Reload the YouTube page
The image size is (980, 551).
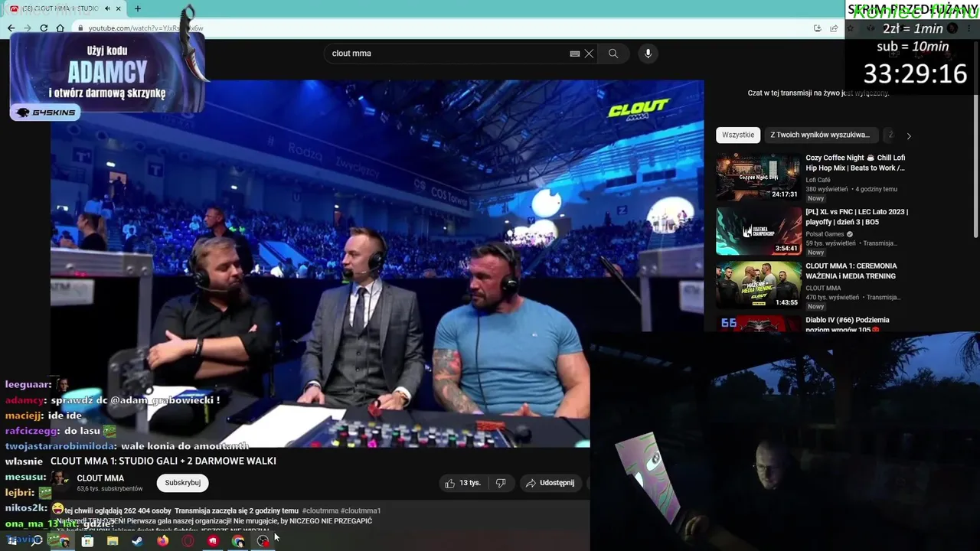[44, 28]
